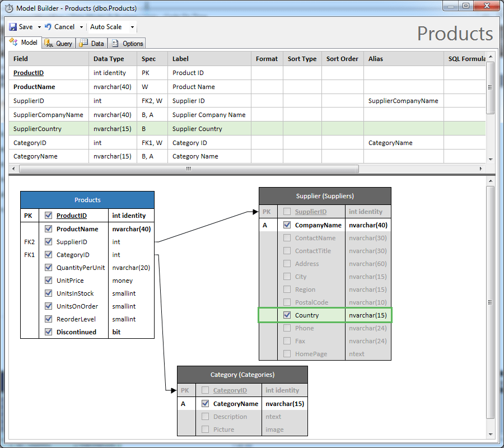Uncheck the CategoryName checkbox in Categories
Screen dimensions: 504x448
point(205,403)
